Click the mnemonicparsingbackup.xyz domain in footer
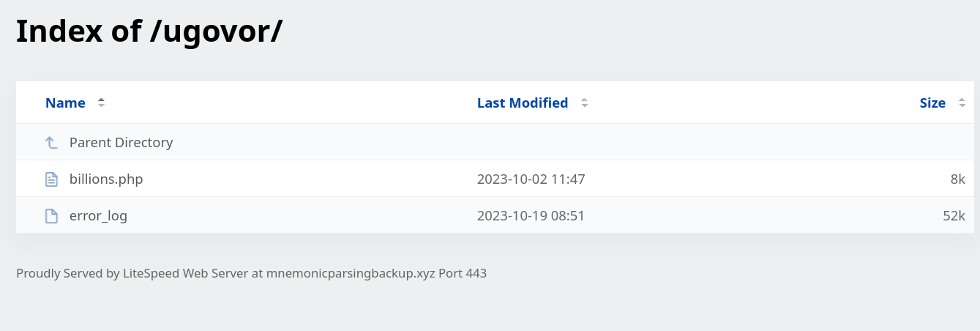Screen dimensions: 980x331 click(x=351, y=274)
